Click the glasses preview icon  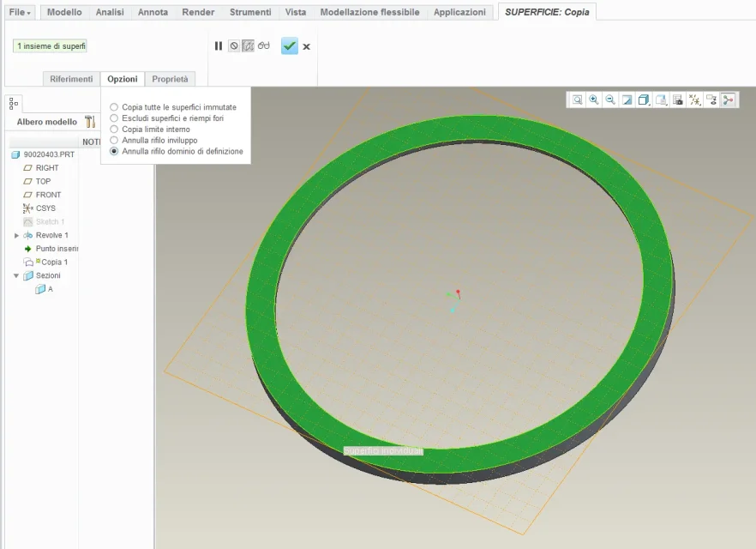tap(264, 46)
